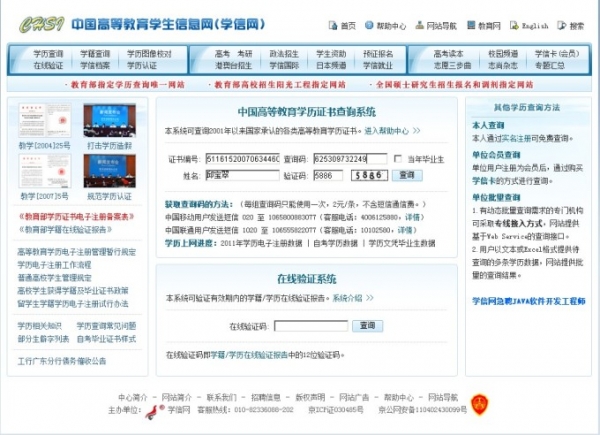Open 学历查询 in the navigation bar
Screen dimensions: 600x435
[48, 54]
